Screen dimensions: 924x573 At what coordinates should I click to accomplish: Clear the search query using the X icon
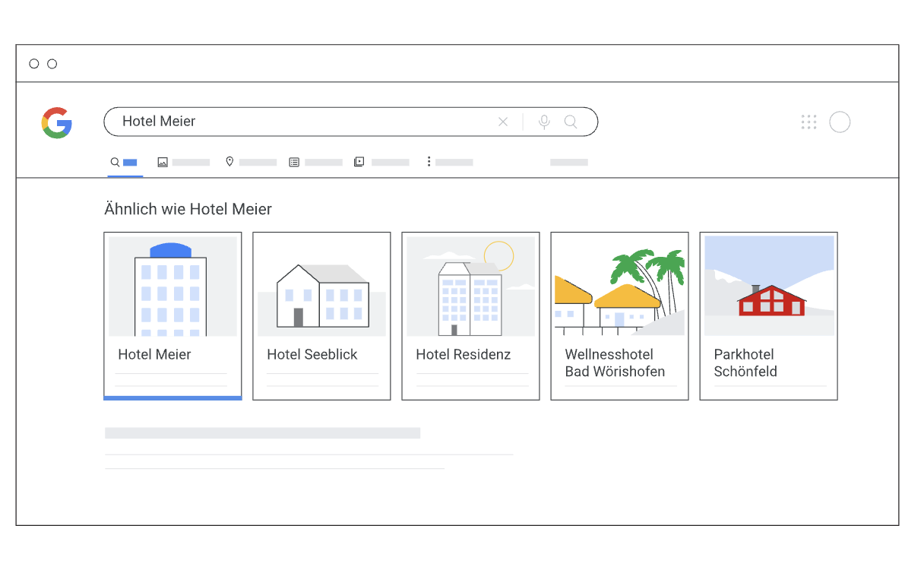[503, 122]
